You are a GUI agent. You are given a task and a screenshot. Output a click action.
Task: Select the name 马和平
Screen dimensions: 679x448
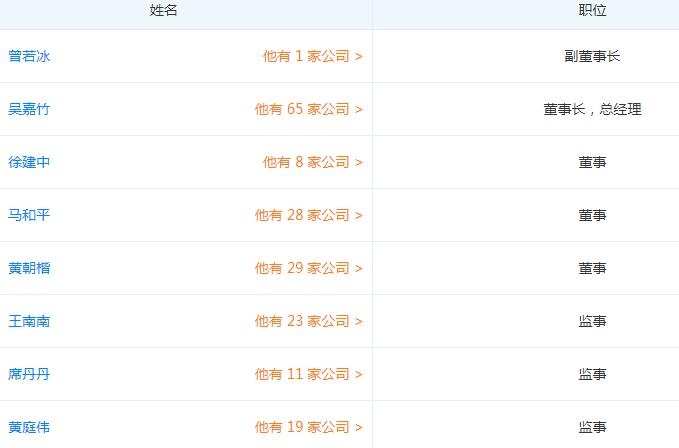coord(29,216)
